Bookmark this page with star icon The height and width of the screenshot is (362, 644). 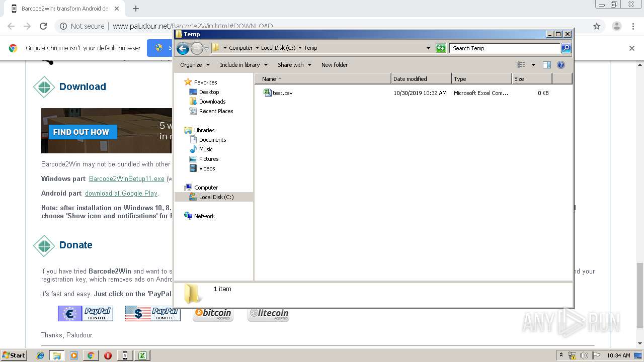tap(597, 26)
